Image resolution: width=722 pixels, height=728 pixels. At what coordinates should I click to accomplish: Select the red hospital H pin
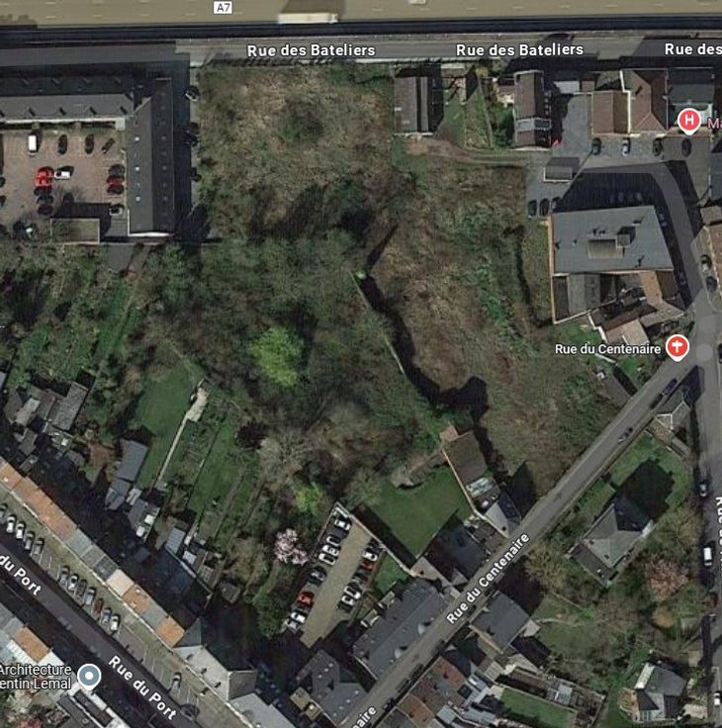click(689, 122)
